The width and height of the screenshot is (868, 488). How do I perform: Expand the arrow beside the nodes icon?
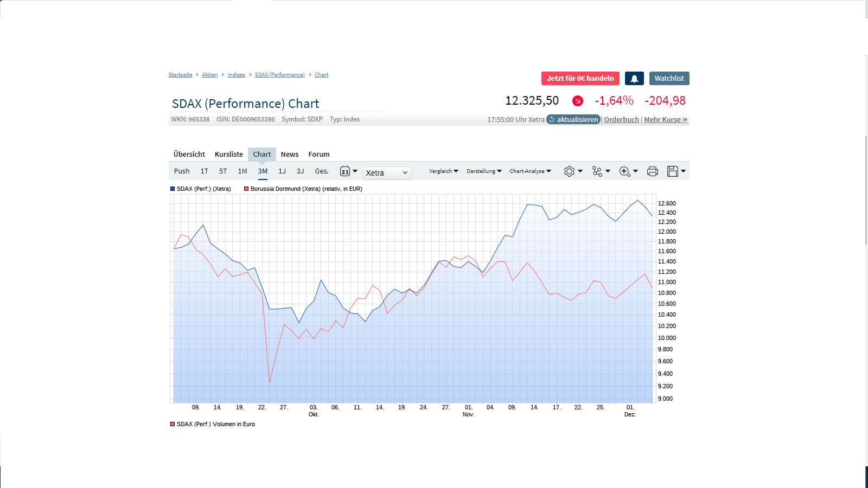pyautogui.click(x=608, y=171)
